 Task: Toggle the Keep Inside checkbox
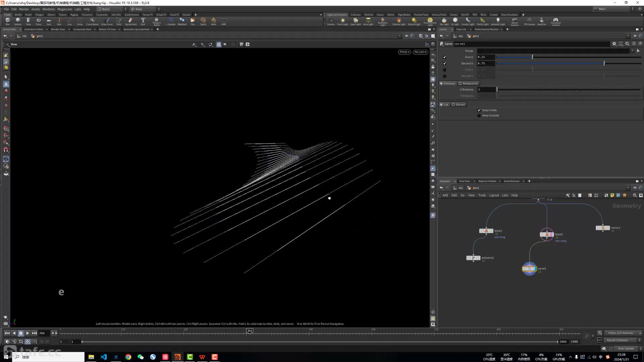click(479, 110)
